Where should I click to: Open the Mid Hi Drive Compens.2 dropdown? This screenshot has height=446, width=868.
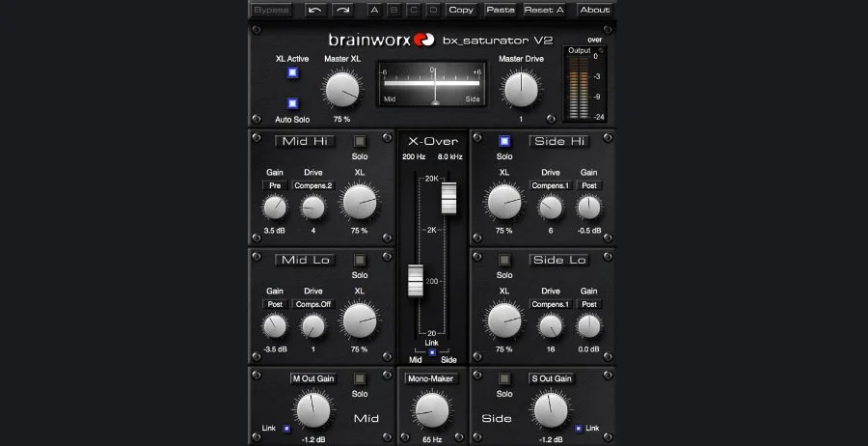pyautogui.click(x=312, y=185)
